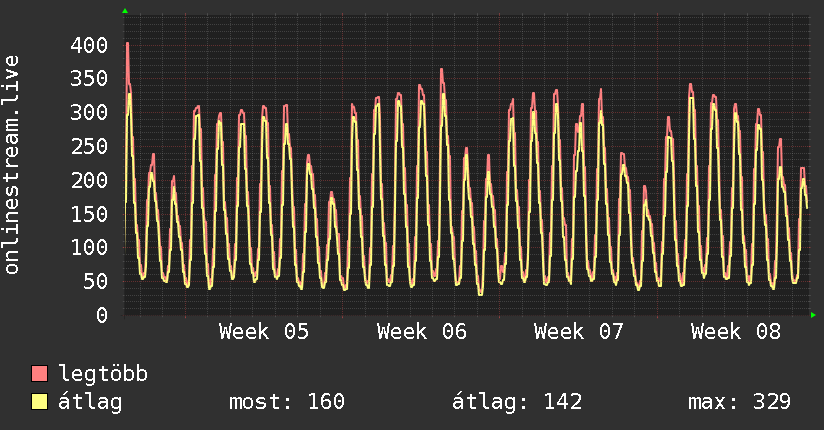Click the green arrow atop the y-axis
The height and width of the screenshot is (430, 824).
pos(125,11)
